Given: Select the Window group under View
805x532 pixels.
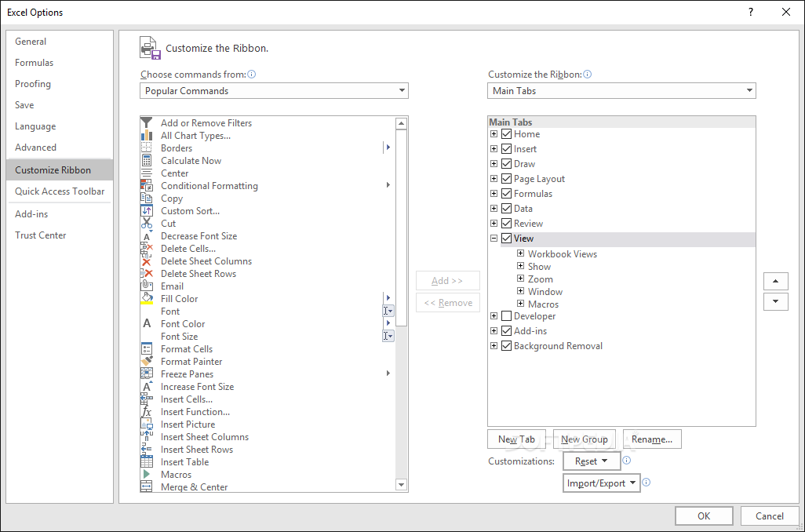Looking at the screenshot, I should click(x=545, y=292).
